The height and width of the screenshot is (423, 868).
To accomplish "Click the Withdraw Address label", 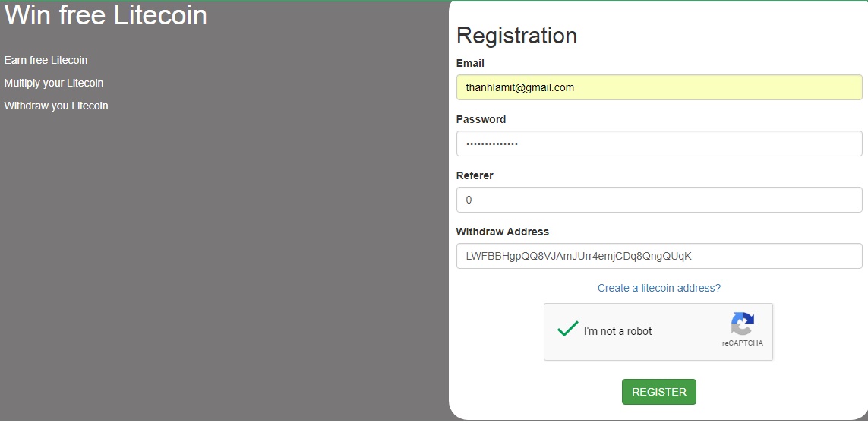I will coord(502,232).
